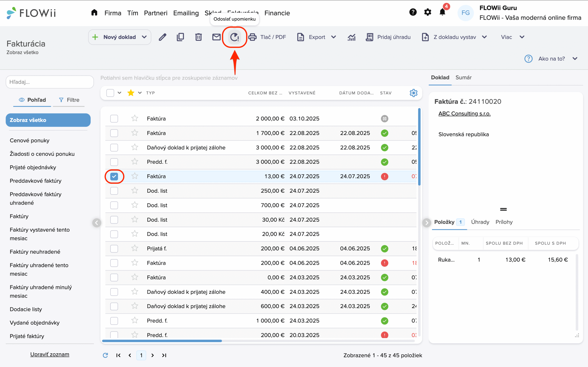This screenshot has width=588, height=367.
Task: Click the trash delete icon
Action: pos(198,37)
